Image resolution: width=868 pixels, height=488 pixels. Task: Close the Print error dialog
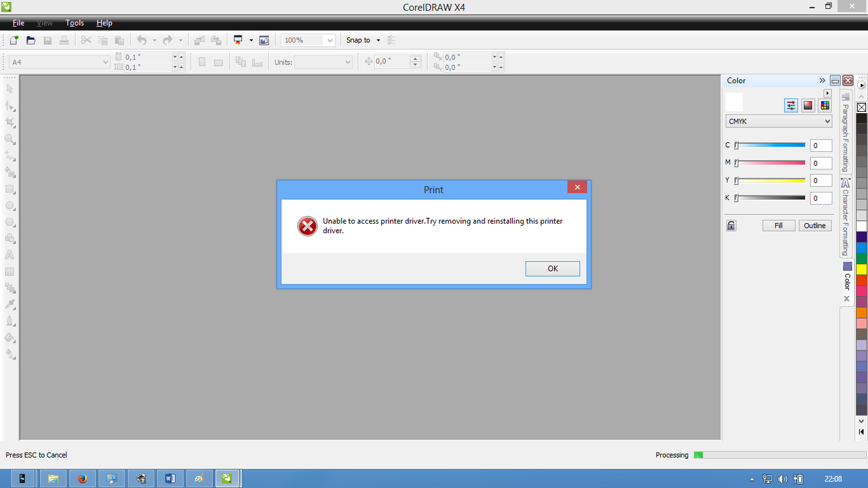pyautogui.click(x=577, y=188)
